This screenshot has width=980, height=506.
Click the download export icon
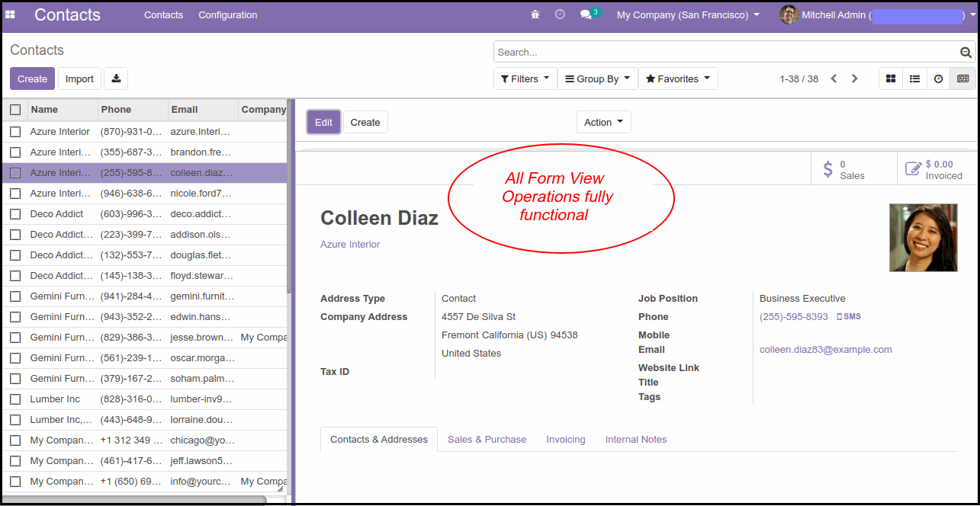(116, 78)
